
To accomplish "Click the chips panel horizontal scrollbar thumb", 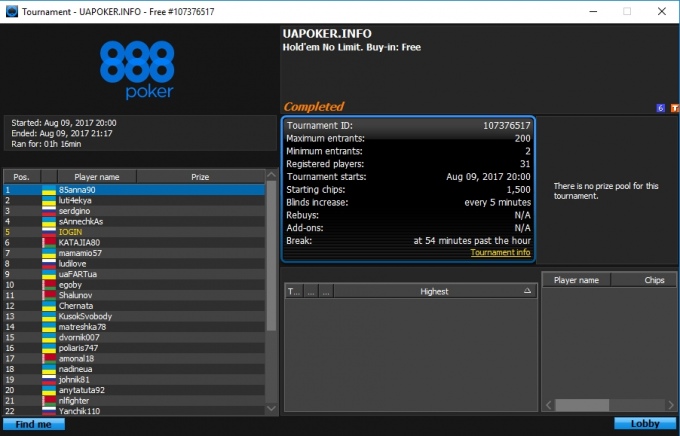I will point(582,405).
